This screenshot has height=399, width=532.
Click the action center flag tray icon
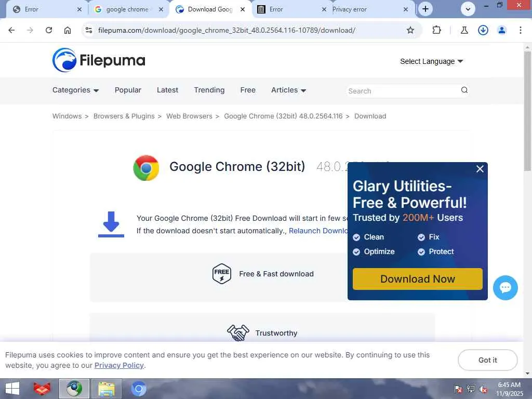pyautogui.click(x=458, y=389)
